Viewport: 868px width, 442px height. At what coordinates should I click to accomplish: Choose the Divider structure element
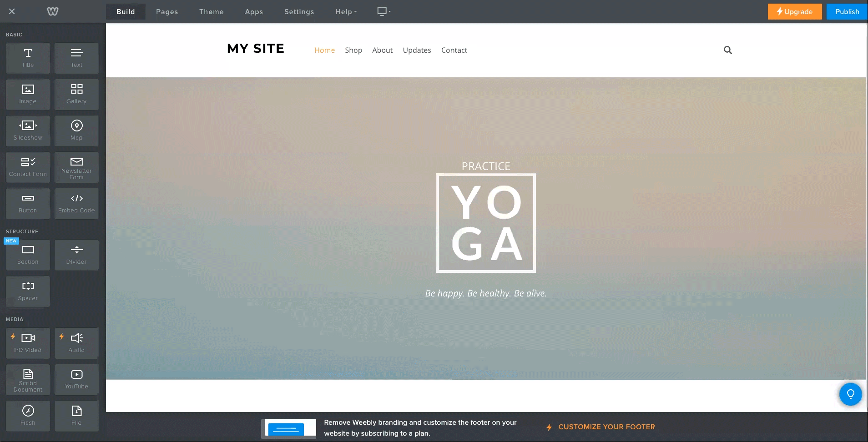click(76, 255)
